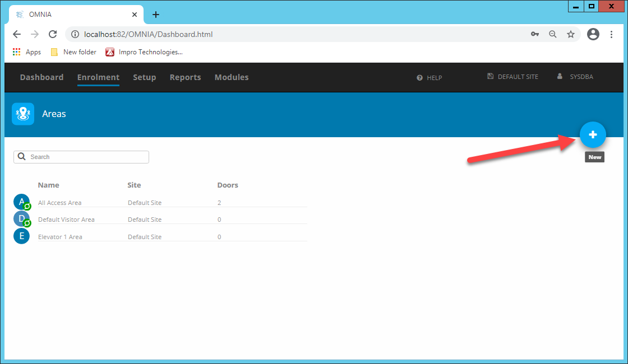The width and height of the screenshot is (628, 364).
Task: Sort by the Site column header
Action: tap(134, 185)
